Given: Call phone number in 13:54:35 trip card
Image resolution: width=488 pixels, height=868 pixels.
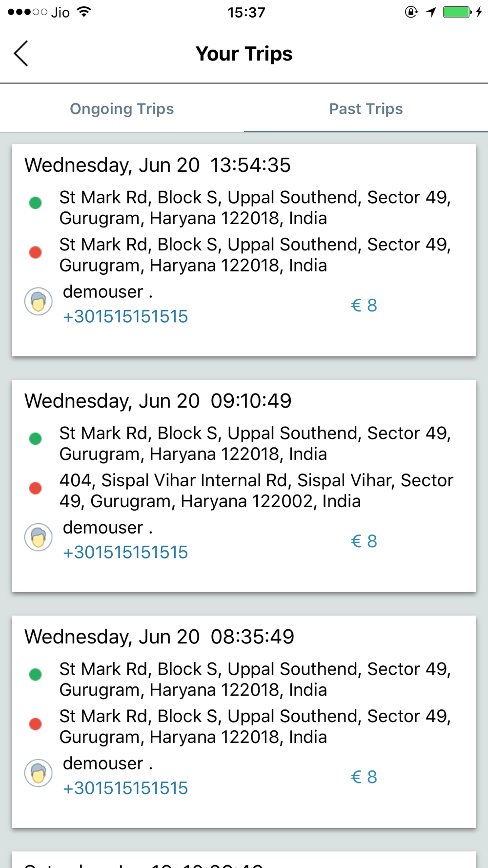Looking at the screenshot, I should click(x=125, y=316).
